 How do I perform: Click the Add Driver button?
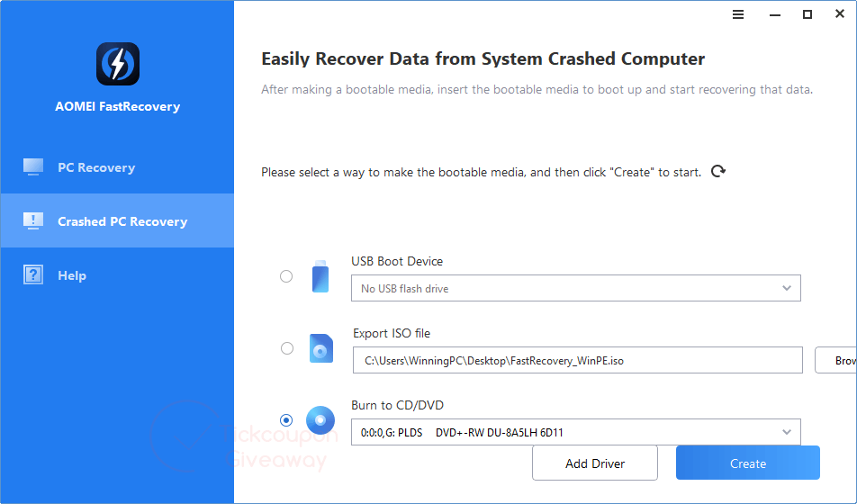595,463
